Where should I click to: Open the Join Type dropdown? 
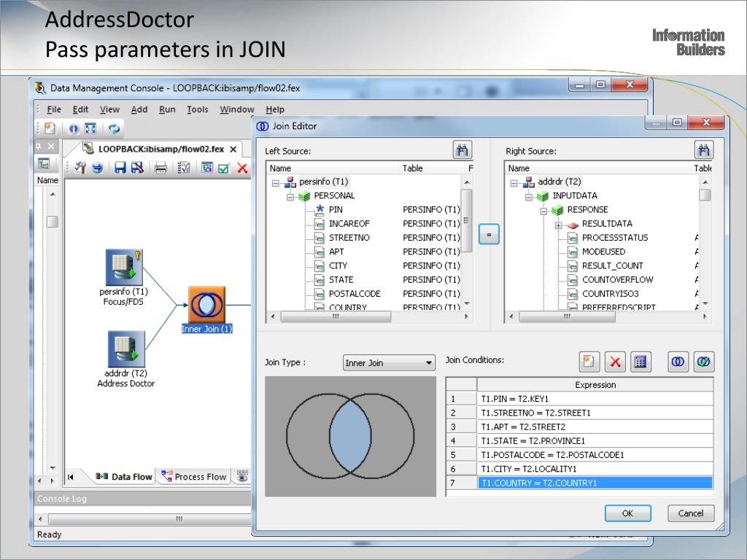[389, 363]
